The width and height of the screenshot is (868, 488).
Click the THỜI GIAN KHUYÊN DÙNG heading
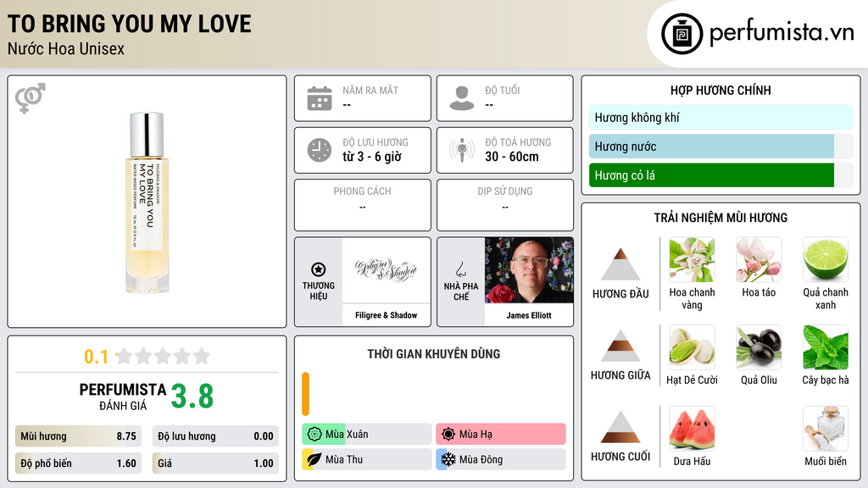(434, 354)
